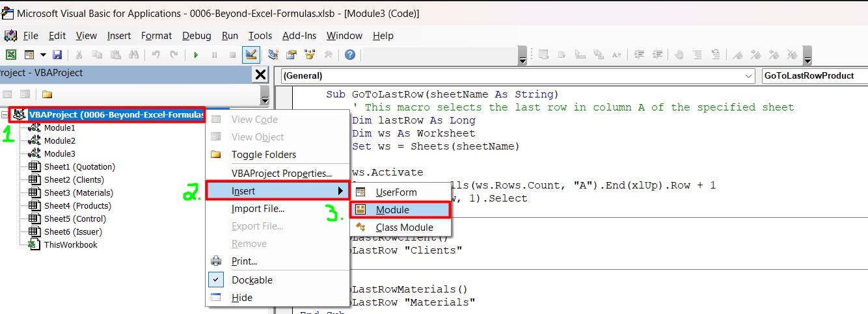The width and height of the screenshot is (868, 314).
Task: Choose Module from the Insert submenu
Action: point(400,210)
